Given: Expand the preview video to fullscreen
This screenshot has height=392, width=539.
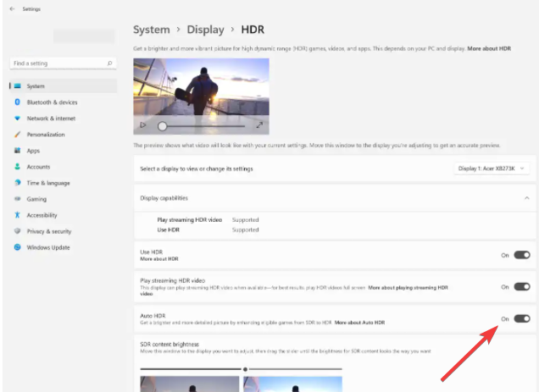Looking at the screenshot, I should pos(259,125).
